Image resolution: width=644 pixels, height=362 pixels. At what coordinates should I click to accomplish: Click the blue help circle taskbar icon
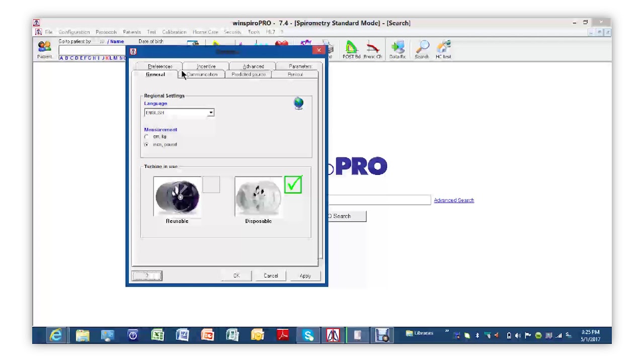point(132,335)
